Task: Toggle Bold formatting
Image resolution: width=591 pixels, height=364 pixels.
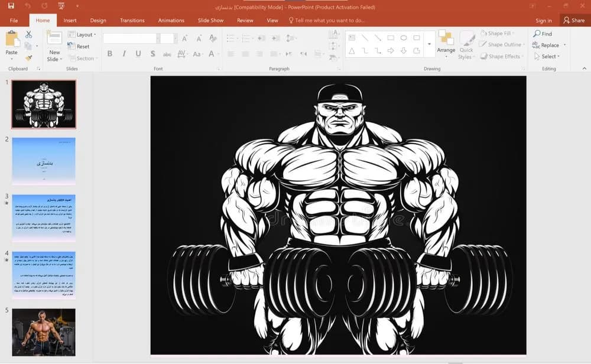Action: point(110,54)
